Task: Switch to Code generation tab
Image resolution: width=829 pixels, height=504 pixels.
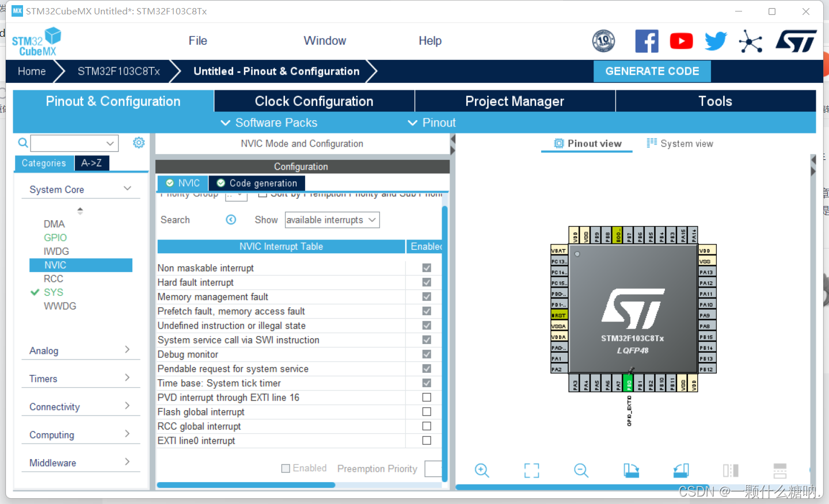Action: coord(257,183)
